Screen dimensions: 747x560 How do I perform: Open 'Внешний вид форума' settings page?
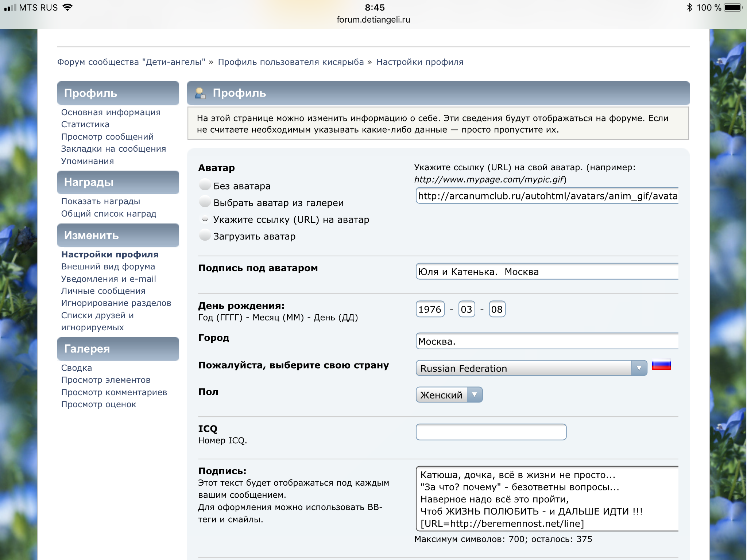(108, 267)
